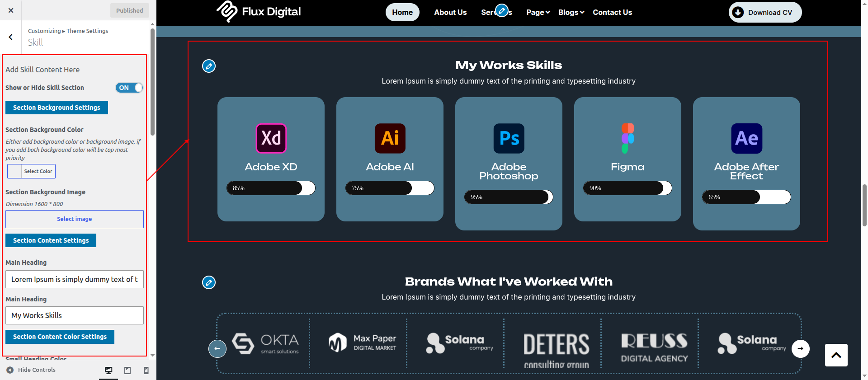
Task: Click the Lorem Ipsum heading text field
Action: tap(75, 279)
